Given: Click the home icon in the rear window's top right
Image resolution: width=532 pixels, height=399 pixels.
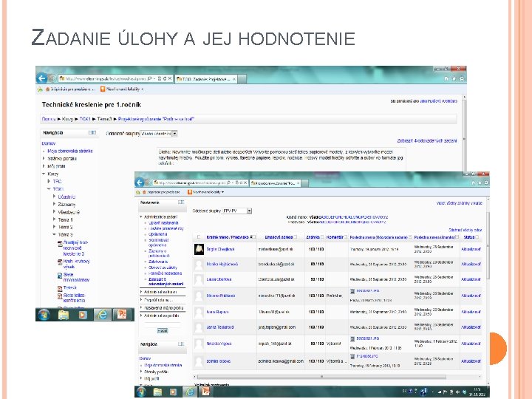Looking at the screenshot, I should pyautogui.click(x=446, y=79).
